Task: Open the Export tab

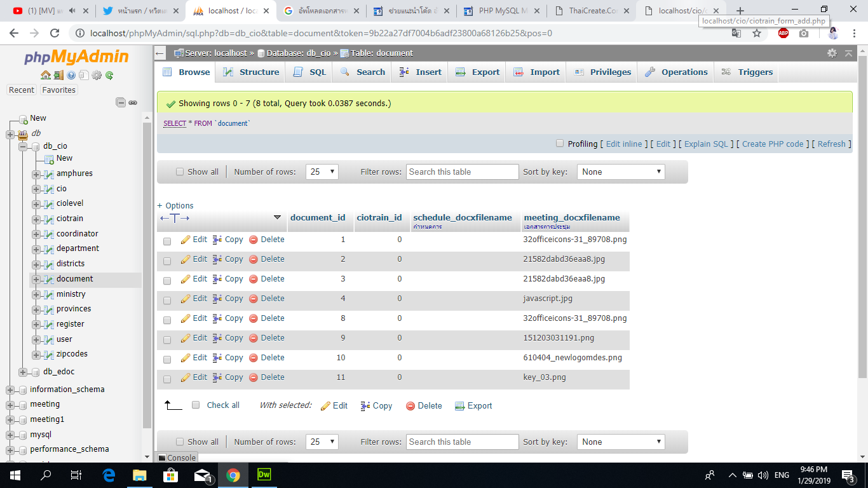Action: 477,72
